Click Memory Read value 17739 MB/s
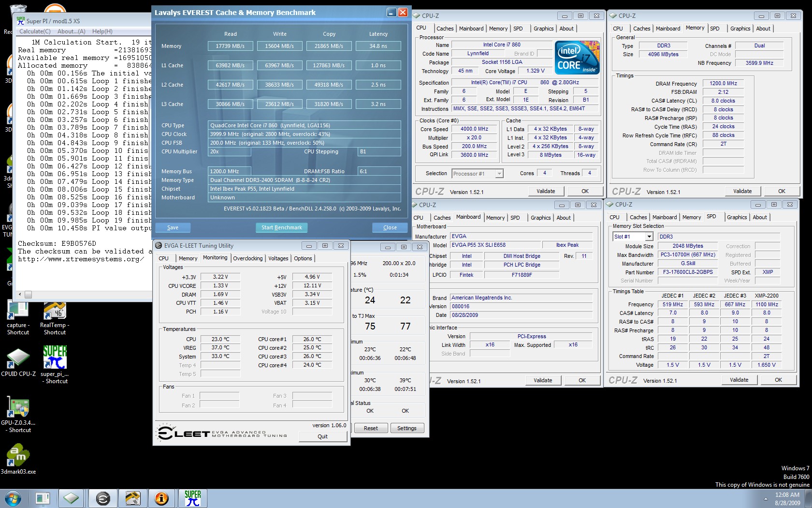Screen dimensions: 812x508 tap(231, 46)
